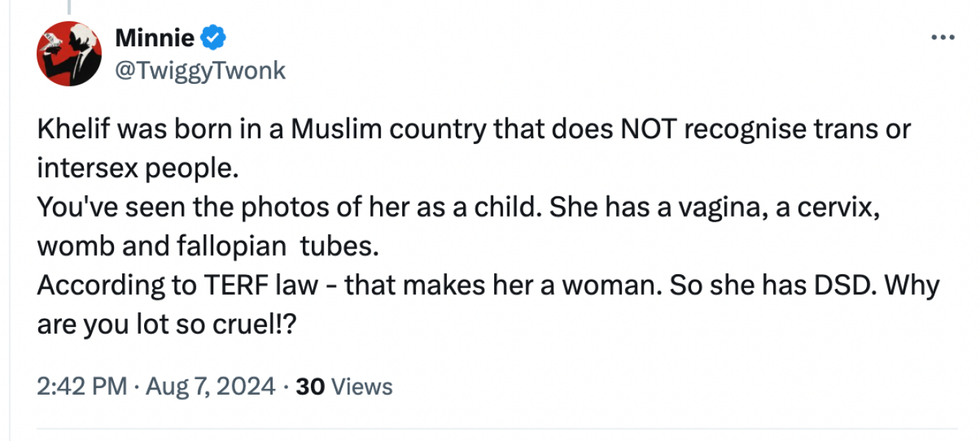Click the bold 30 view count

pyautogui.click(x=310, y=387)
